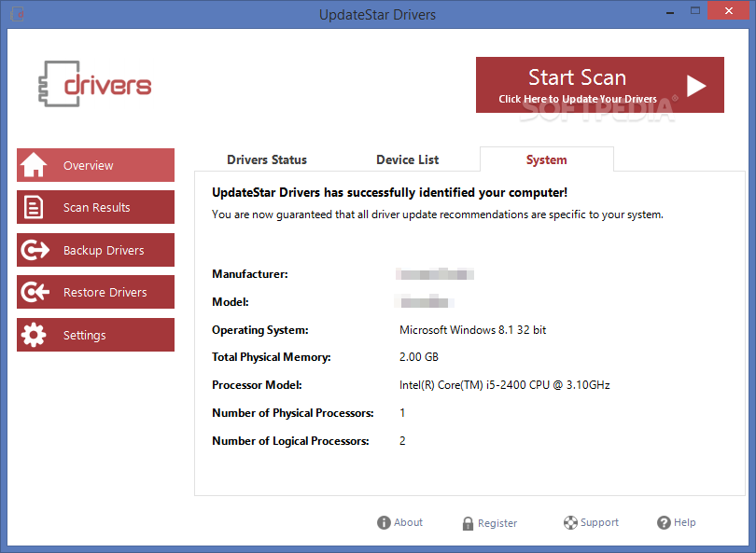
Task: Click the question mark icon next to Help
Action: click(664, 522)
